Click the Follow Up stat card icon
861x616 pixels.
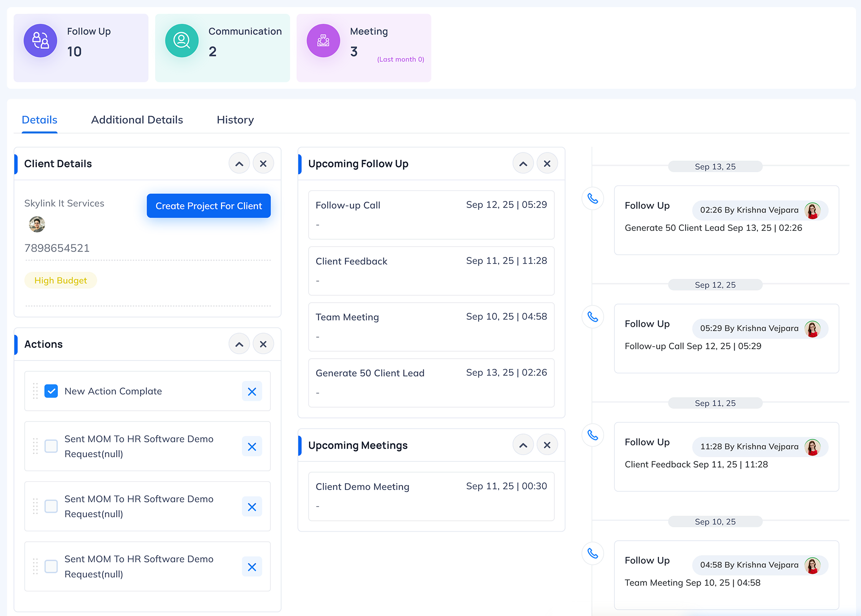click(x=40, y=41)
